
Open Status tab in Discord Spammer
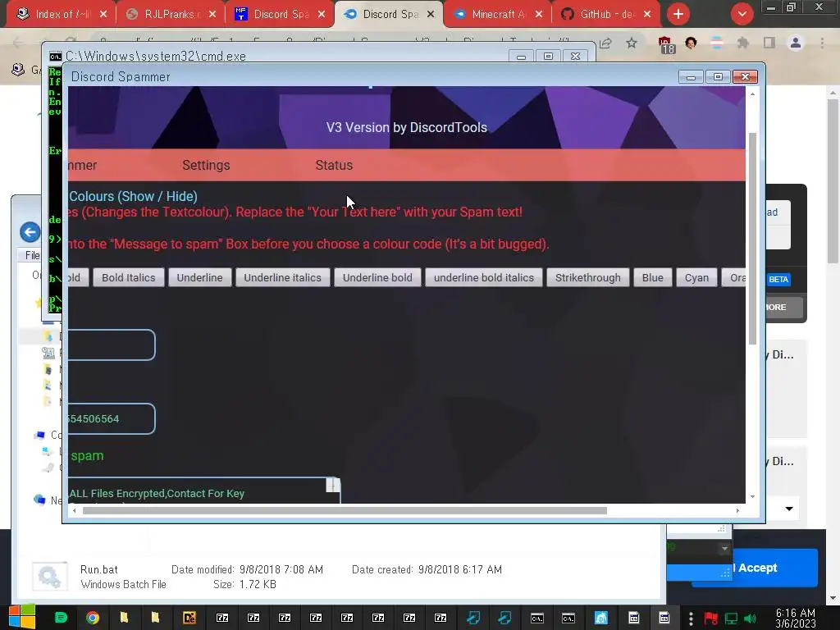point(334,165)
